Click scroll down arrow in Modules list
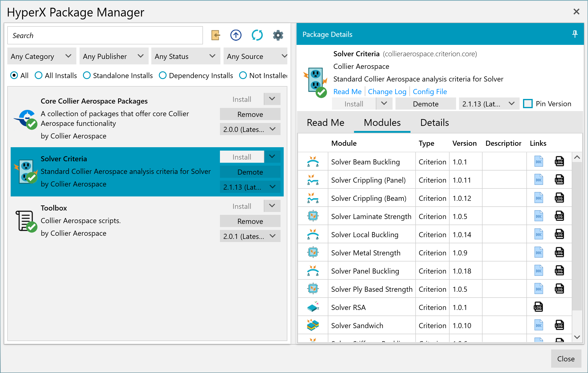This screenshot has width=588, height=373. (577, 337)
